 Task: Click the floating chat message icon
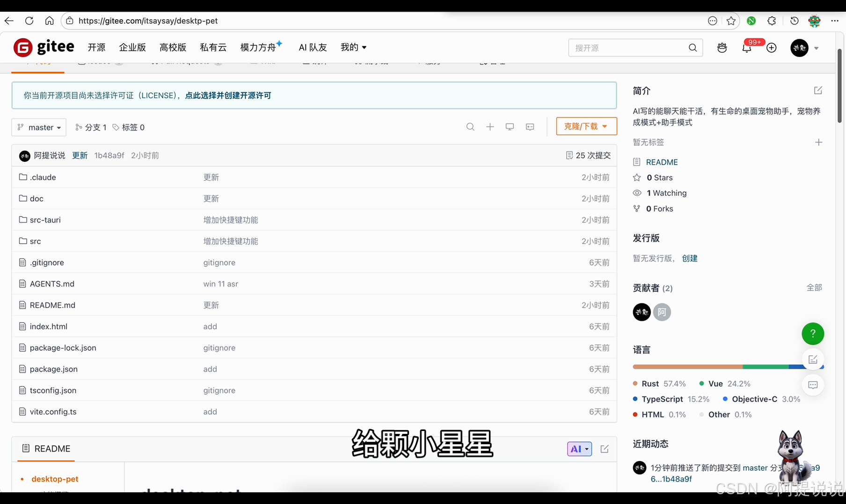[813, 385]
